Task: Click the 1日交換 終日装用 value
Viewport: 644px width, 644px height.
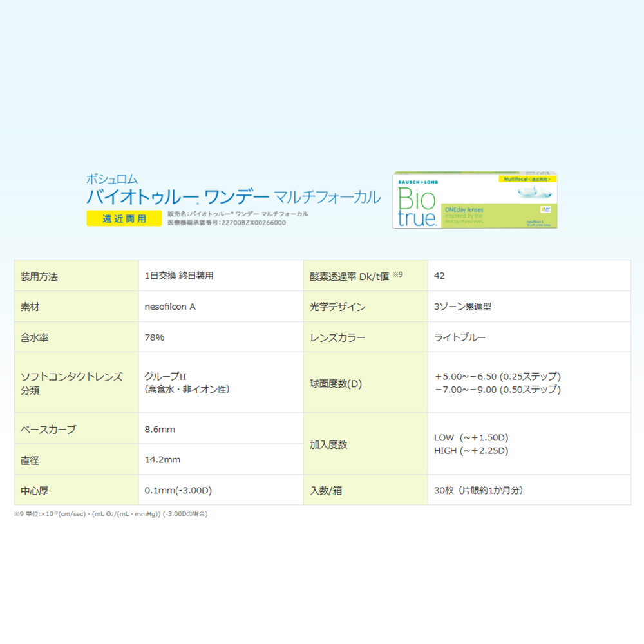Action: 179,276
